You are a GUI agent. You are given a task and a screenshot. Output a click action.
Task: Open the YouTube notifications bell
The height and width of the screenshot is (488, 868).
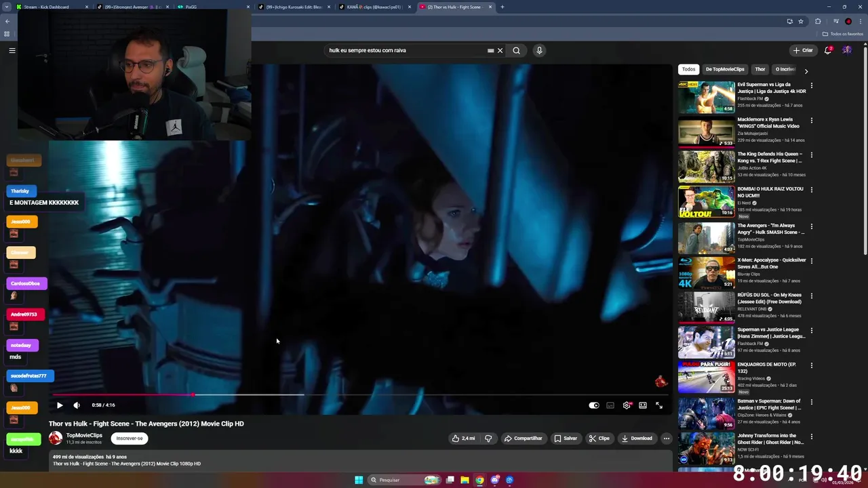pos(828,50)
